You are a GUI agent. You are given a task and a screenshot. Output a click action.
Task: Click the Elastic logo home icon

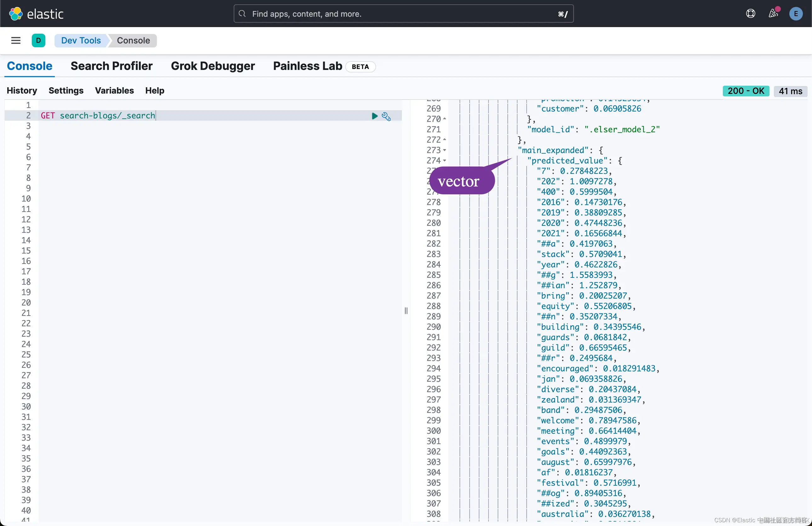pos(16,14)
